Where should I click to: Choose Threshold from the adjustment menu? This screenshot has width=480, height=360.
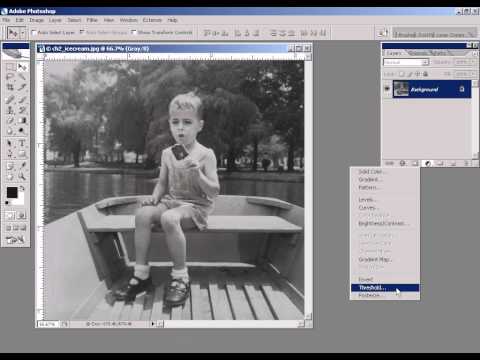click(x=385, y=288)
